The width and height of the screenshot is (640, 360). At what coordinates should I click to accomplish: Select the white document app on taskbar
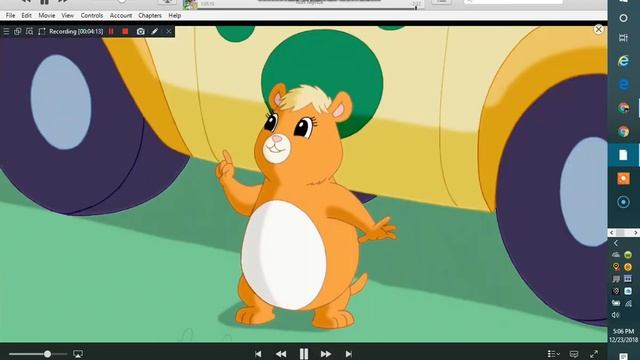pyautogui.click(x=623, y=155)
